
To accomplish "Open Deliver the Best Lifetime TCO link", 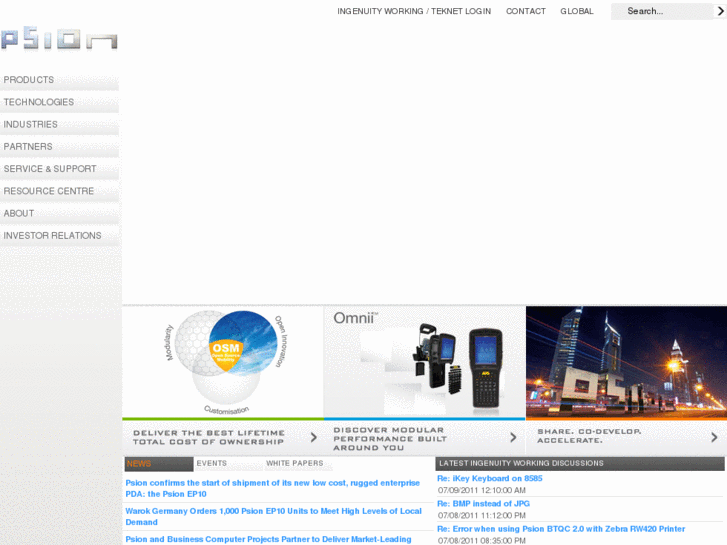I will tap(209, 437).
